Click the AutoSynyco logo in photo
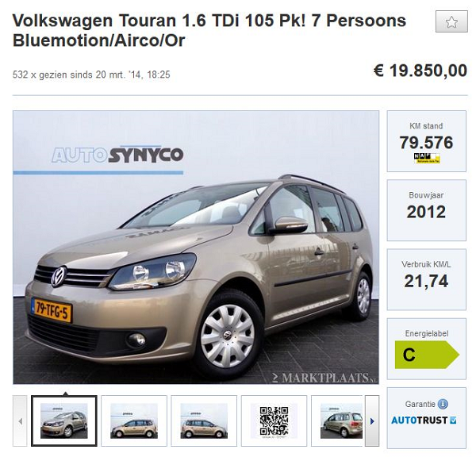The height and width of the screenshot is (457, 476). 117,155
